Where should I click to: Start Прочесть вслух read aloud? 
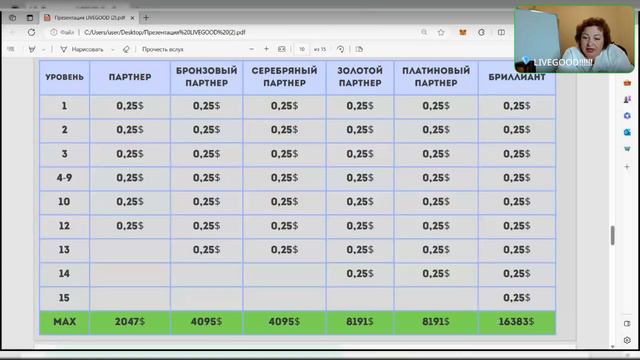[162, 49]
